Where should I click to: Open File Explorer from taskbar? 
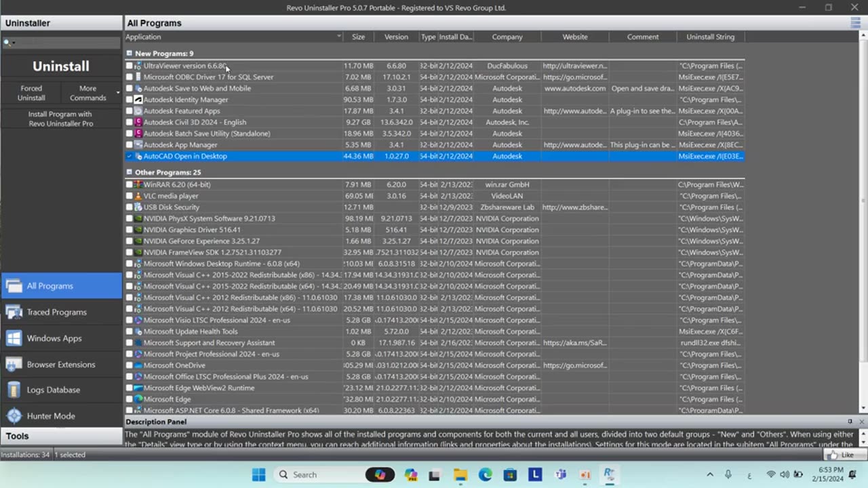pos(460,474)
